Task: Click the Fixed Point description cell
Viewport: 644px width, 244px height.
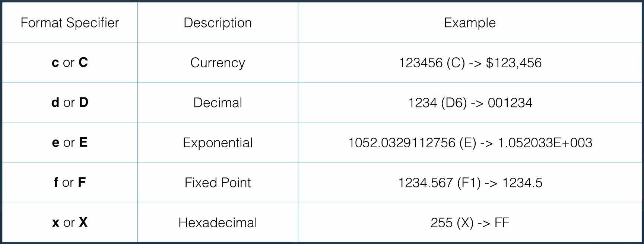Action: (x=218, y=183)
